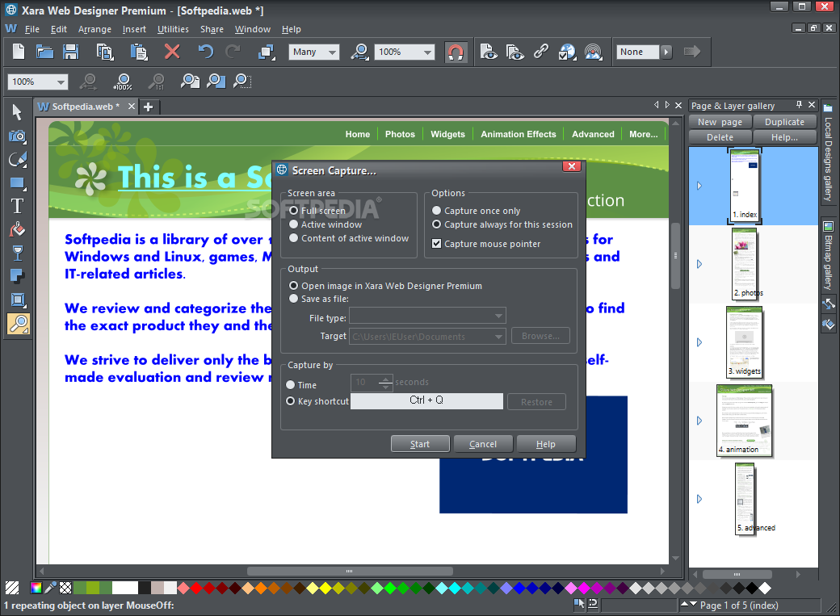
Task: Open the Utilities menu
Action: [173, 29]
